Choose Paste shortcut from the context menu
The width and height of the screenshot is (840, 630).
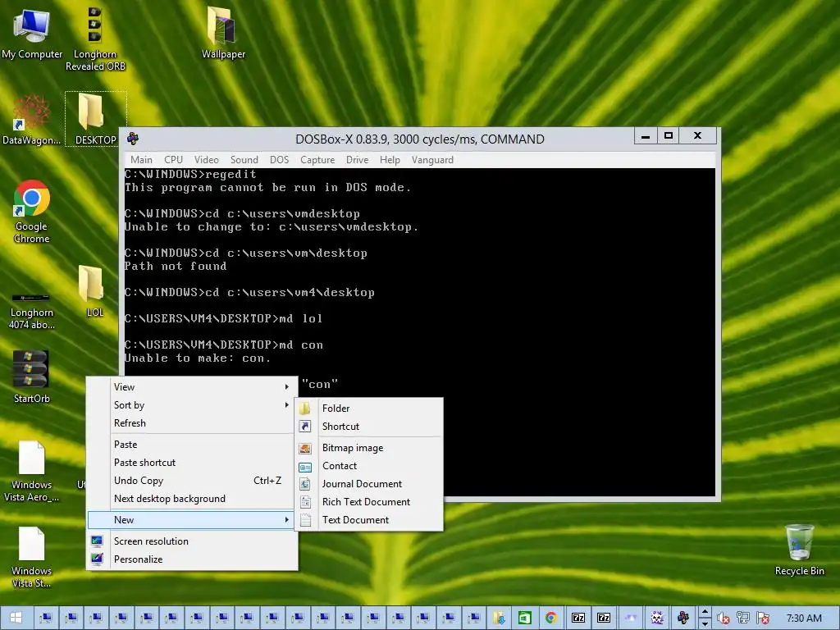point(192,463)
